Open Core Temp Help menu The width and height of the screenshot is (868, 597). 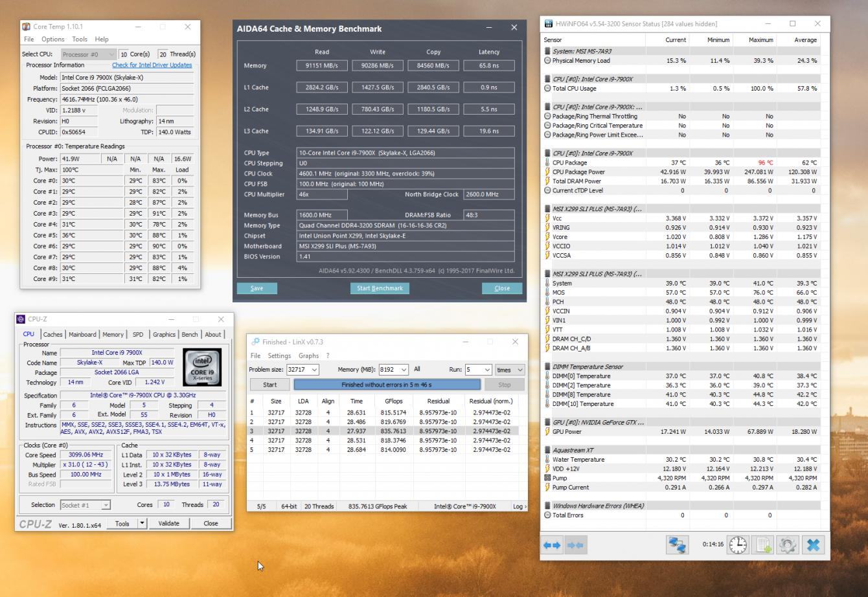pyautogui.click(x=102, y=39)
